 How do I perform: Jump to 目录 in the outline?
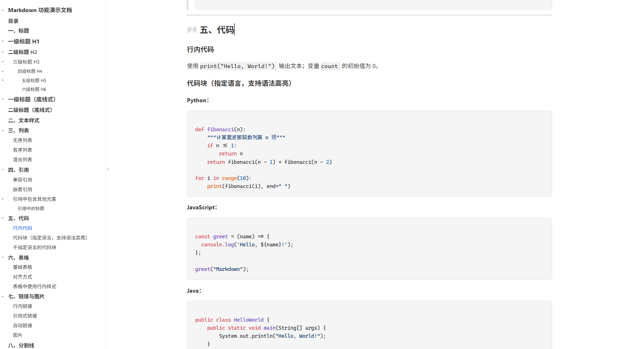[13, 21]
